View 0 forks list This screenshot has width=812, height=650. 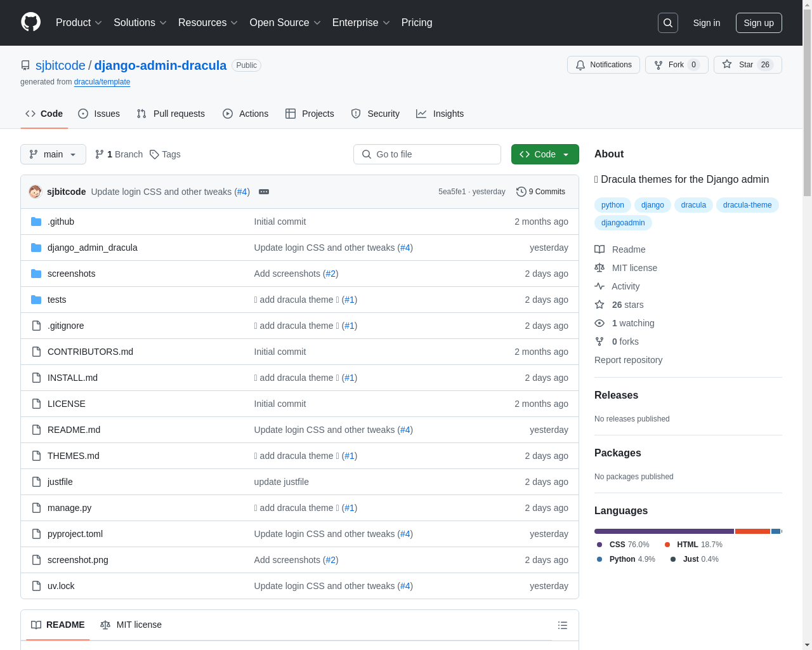click(617, 342)
